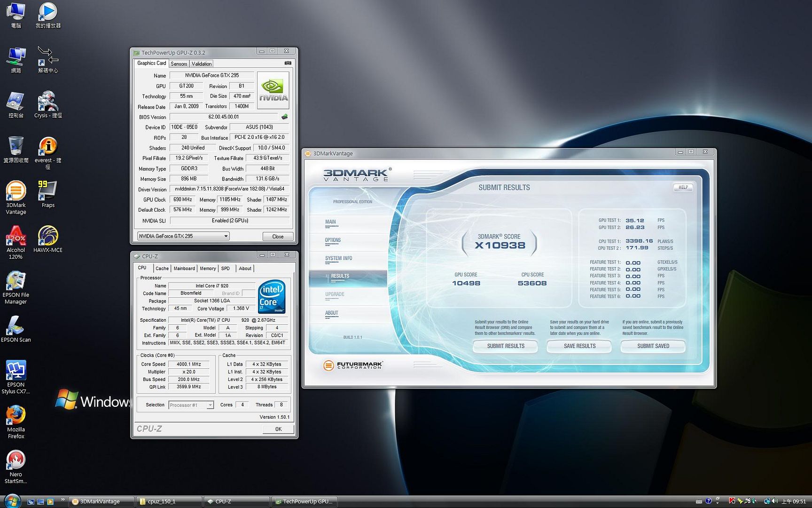Open the Network desktop icon
The width and height of the screenshot is (812, 508).
[x=16, y=60]
